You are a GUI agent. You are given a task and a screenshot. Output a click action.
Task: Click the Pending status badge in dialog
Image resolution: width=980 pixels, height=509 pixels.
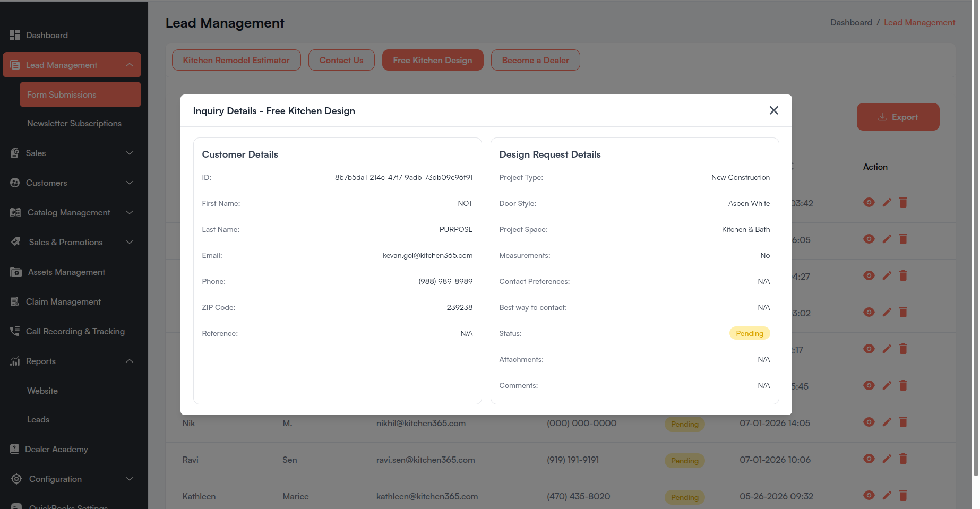point(750,333)
